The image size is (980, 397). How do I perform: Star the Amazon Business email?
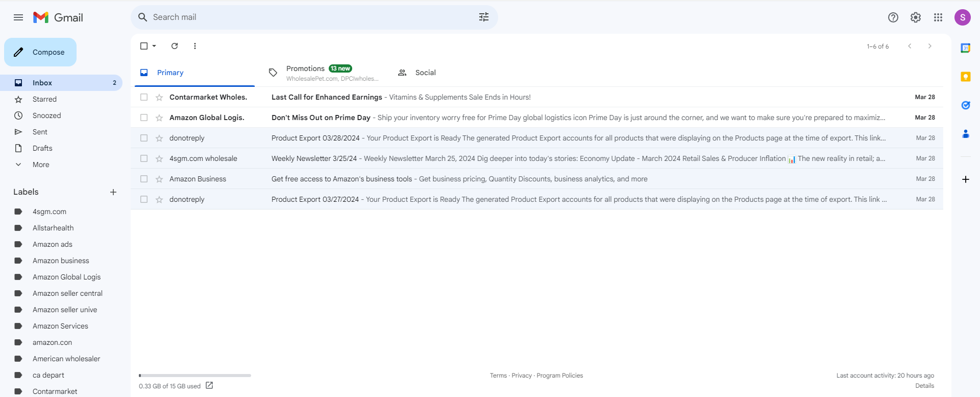159,179
